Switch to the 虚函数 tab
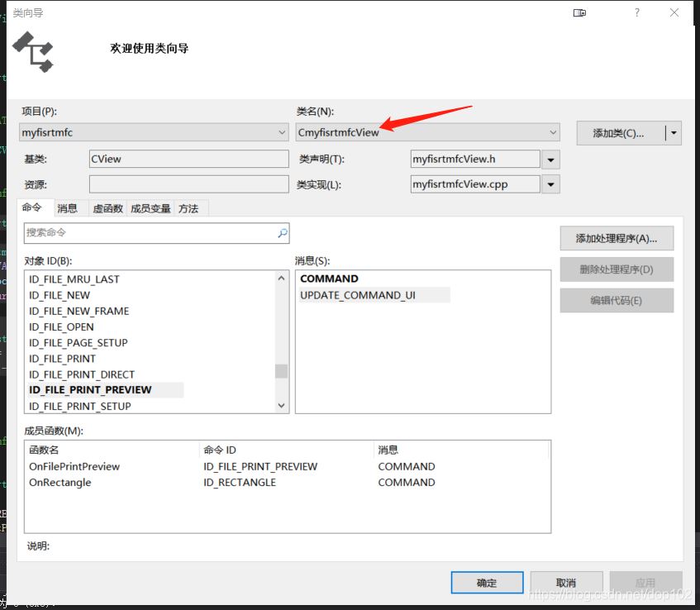The width and height of the screenshot is (700, 610). coord(107,208)
